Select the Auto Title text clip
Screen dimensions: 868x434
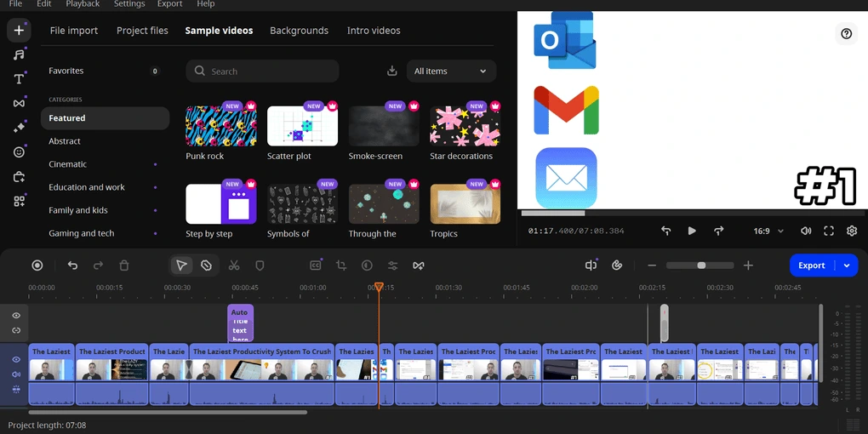[x=240, y=323]
